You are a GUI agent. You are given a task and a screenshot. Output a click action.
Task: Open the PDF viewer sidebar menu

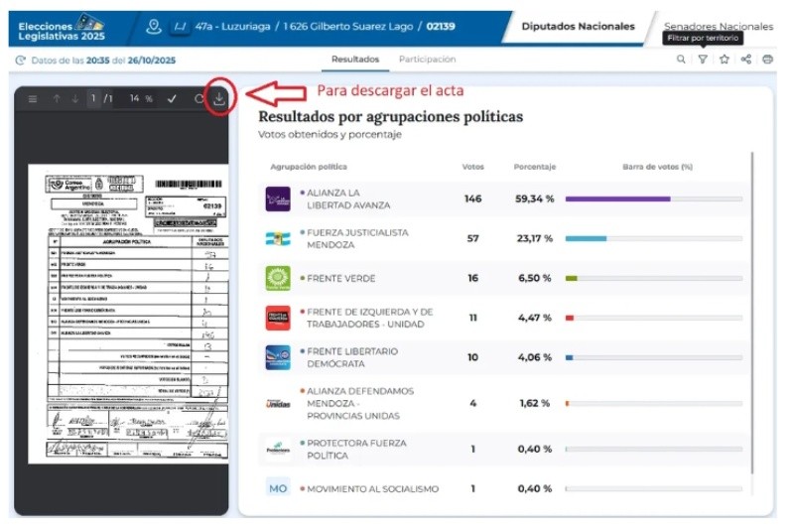coord(33,99)
